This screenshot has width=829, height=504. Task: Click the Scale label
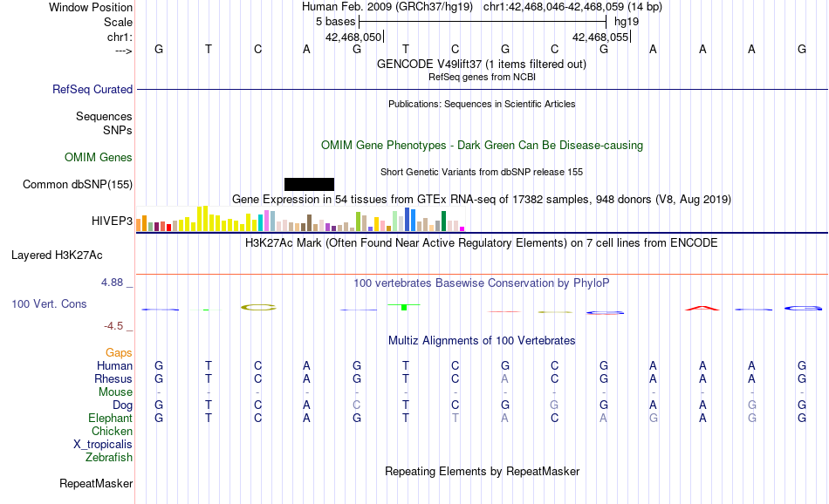click(119, 22)
